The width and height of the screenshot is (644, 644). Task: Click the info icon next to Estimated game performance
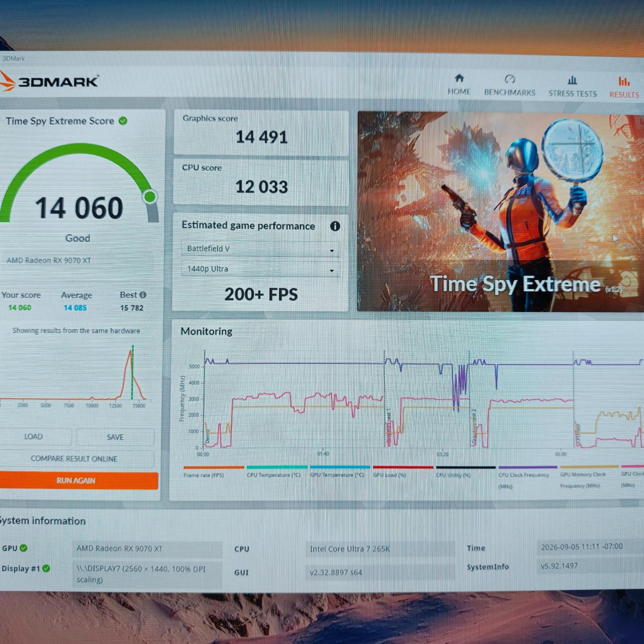tap(335, 226)
